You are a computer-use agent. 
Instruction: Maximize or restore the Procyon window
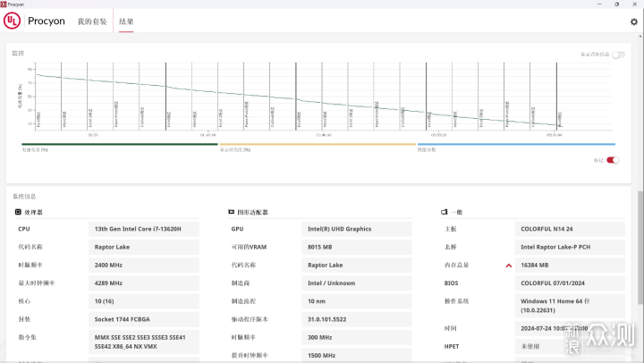616,4
